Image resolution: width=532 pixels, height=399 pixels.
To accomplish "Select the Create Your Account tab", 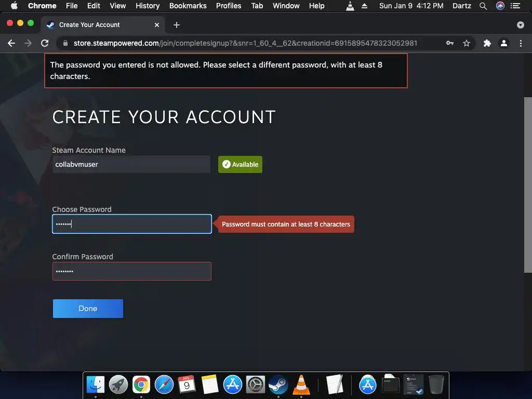I will click(103, 25).
